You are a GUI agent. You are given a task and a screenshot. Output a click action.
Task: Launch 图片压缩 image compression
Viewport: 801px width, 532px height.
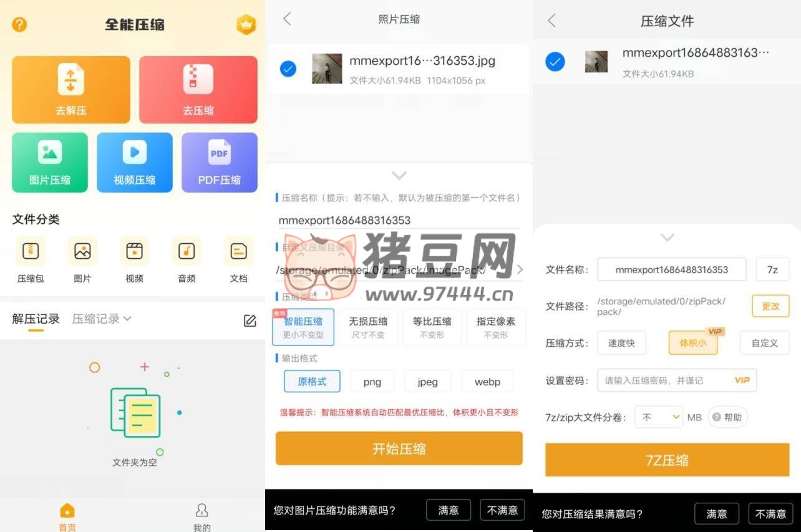coord(50,162)
